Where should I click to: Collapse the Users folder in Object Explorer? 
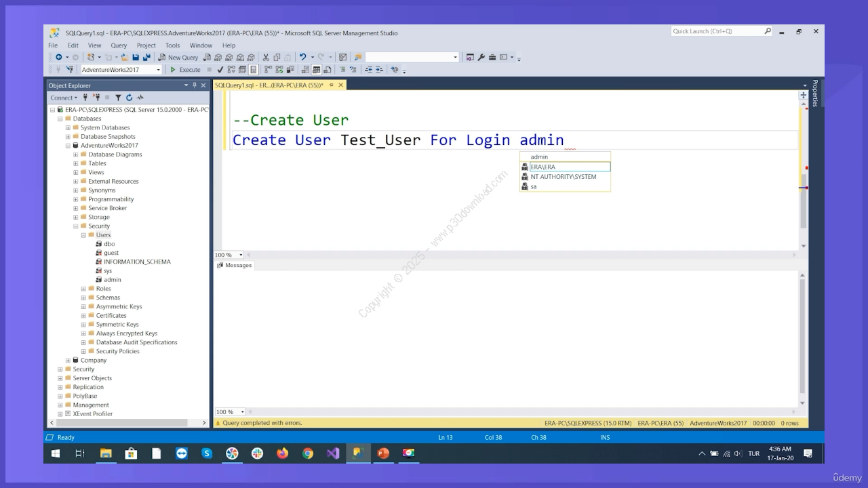pyautogui.click(x=83, y=235)
